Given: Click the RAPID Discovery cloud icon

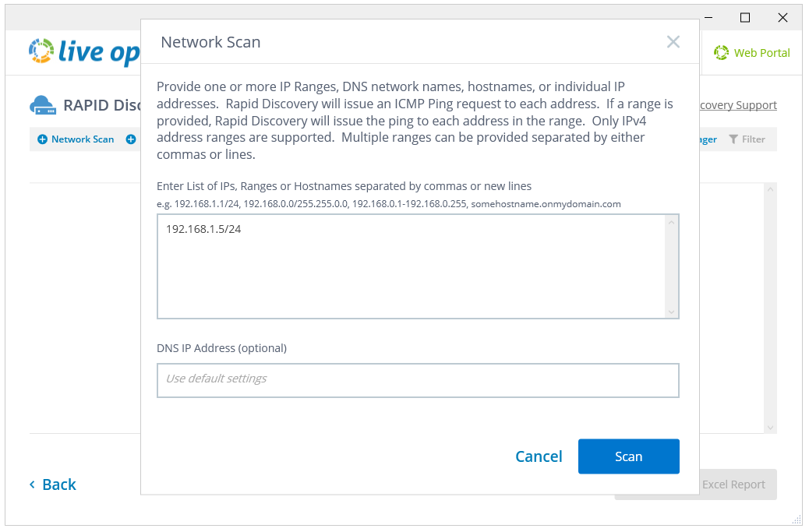Looking at the screenshot, I should point(43,104).
